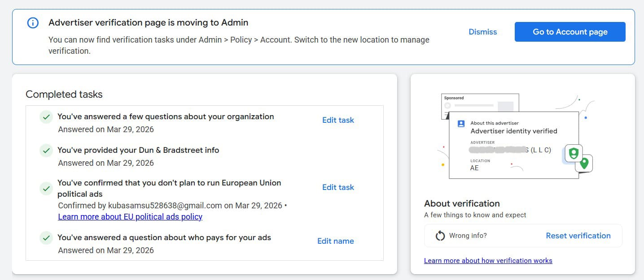Viewport: 644px width, 280px height.
Task: Open Learn more about EU political ads policy
Action: 130,217
